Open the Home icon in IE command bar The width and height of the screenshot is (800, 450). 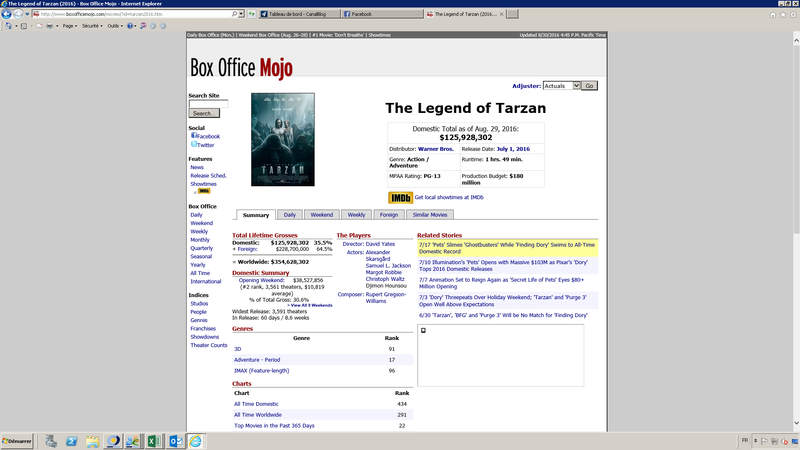click(x=9, y=26)
